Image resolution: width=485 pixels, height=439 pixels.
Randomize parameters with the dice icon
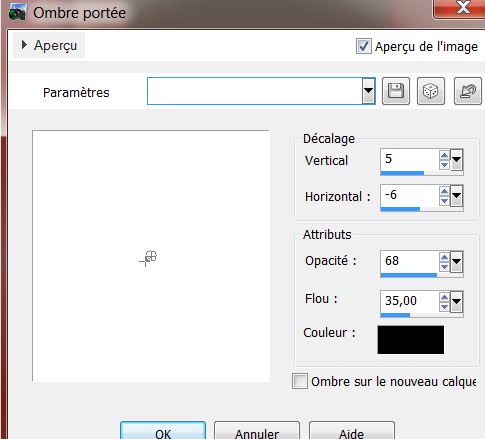pos(431,91)
